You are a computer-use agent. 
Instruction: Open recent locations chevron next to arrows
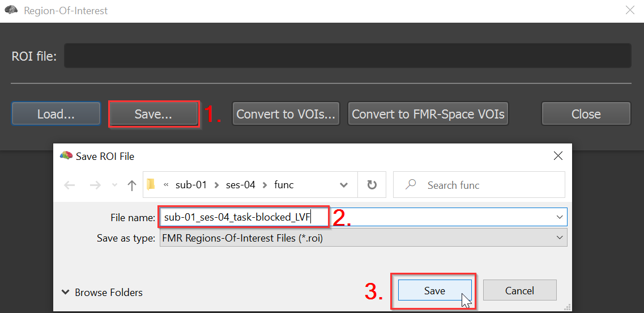115,185
